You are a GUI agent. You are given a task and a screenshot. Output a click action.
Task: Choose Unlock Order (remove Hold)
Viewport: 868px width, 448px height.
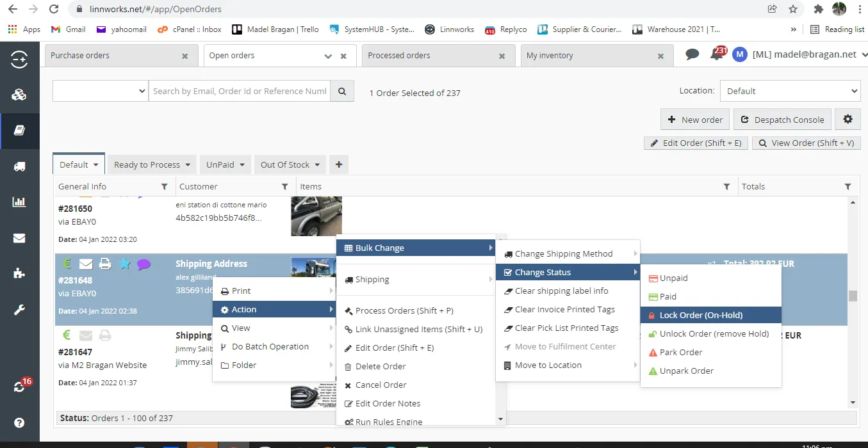tap(711, 333)
